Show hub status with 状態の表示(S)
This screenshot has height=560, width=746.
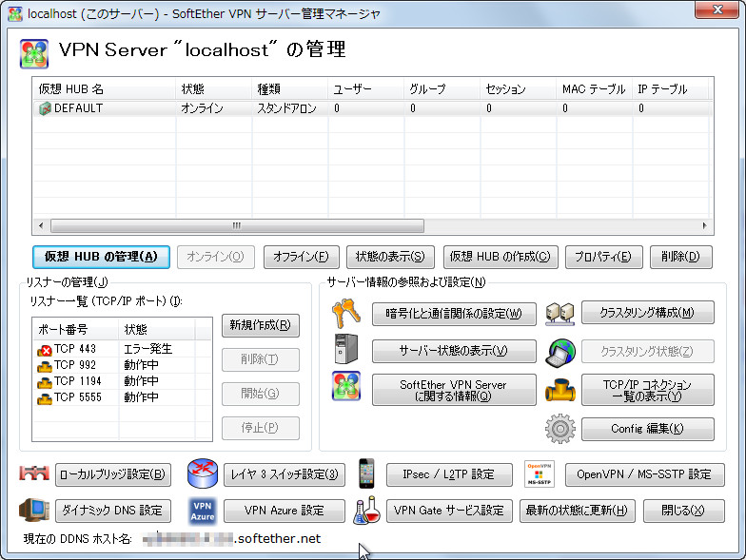(x=390, y=257)
